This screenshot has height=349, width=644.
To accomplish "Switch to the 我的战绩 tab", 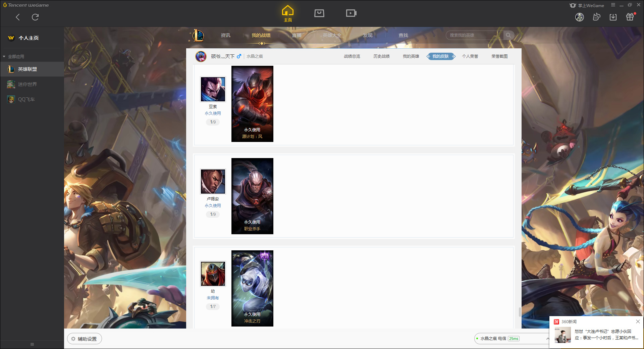I will pos(261,35).
